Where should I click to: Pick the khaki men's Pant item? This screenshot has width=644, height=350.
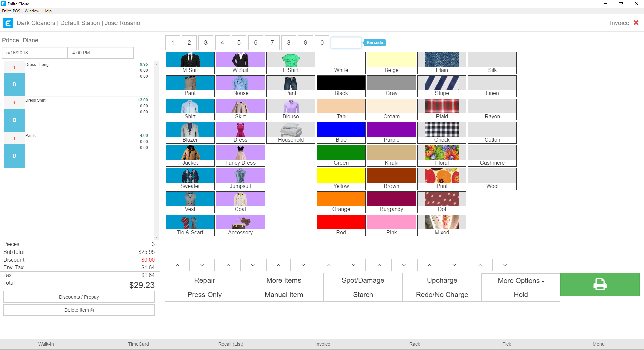coord(190,86)
